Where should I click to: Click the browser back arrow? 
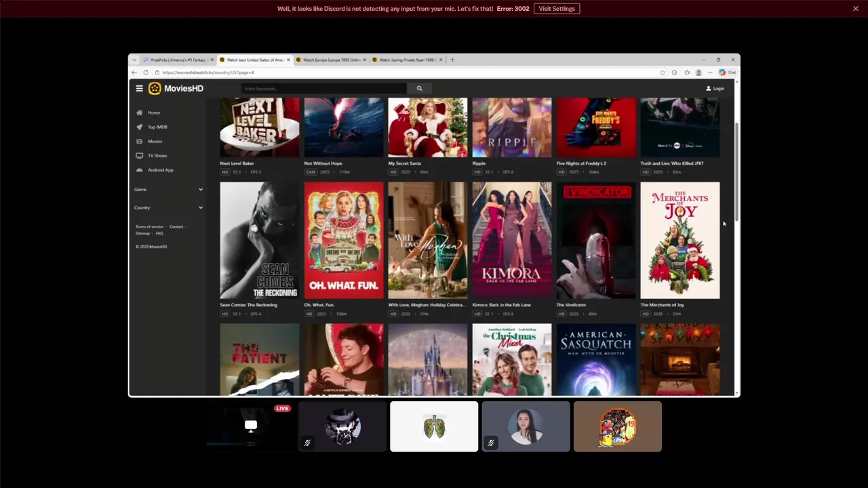(134, 73)
